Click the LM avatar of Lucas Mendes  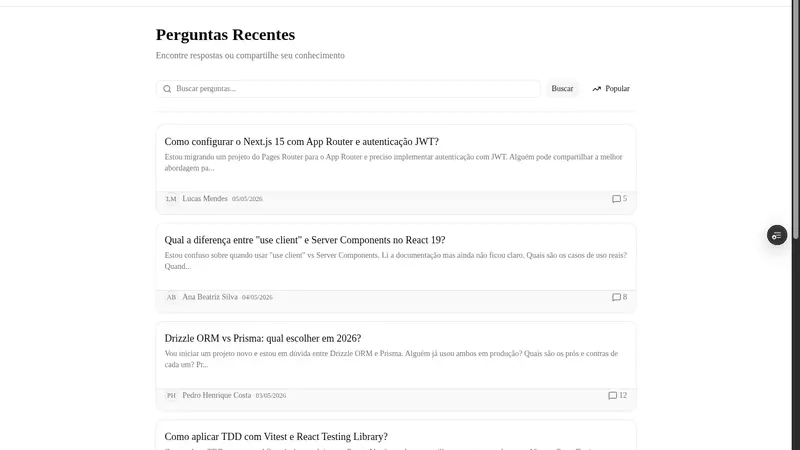tap(171, 199)
